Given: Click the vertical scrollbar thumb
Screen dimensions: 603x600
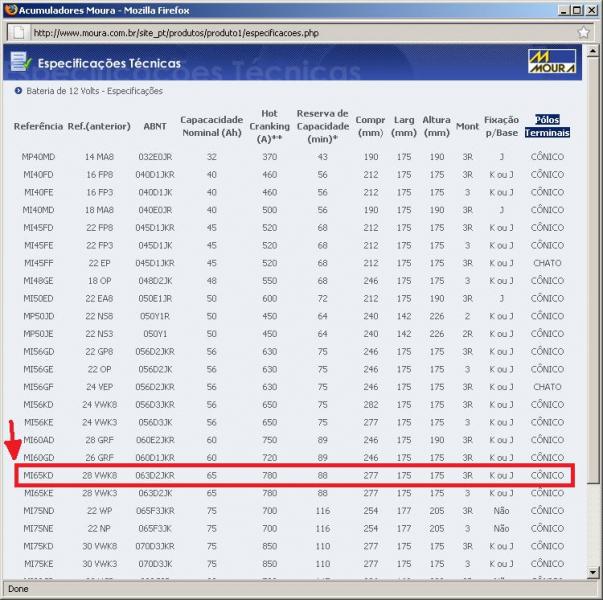Looking at the screenshot, I should coord(593,271).
